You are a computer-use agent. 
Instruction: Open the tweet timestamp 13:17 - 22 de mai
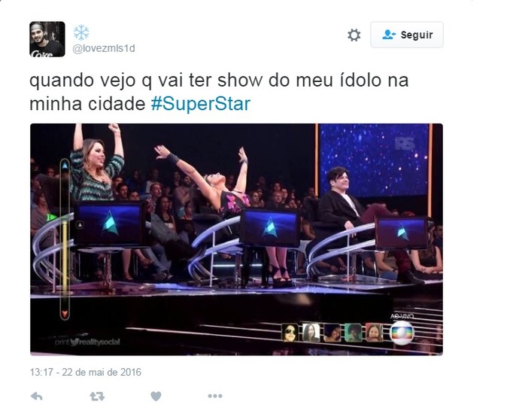pos(86,373)
